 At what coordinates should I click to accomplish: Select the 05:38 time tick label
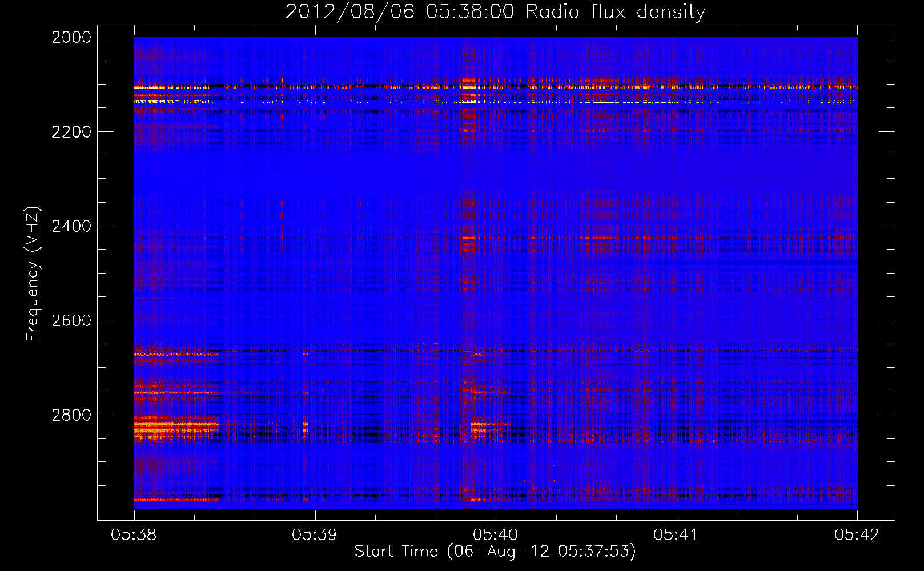134,534
